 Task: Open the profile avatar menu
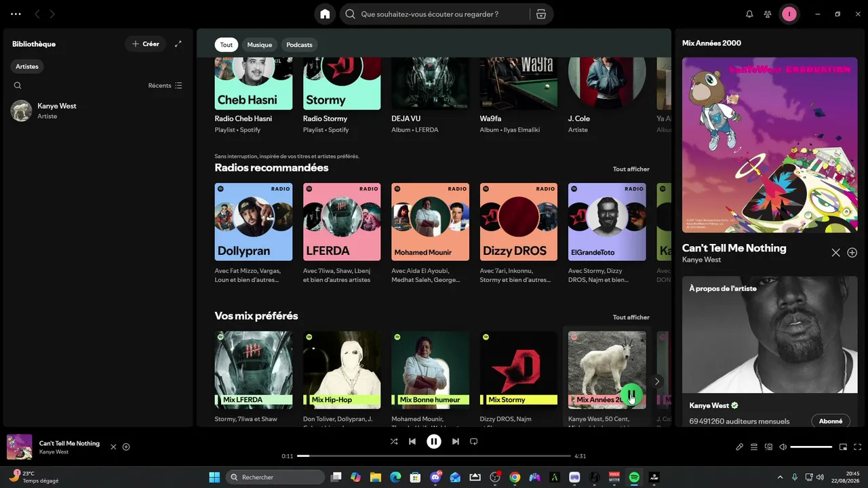tap(789, 14)
